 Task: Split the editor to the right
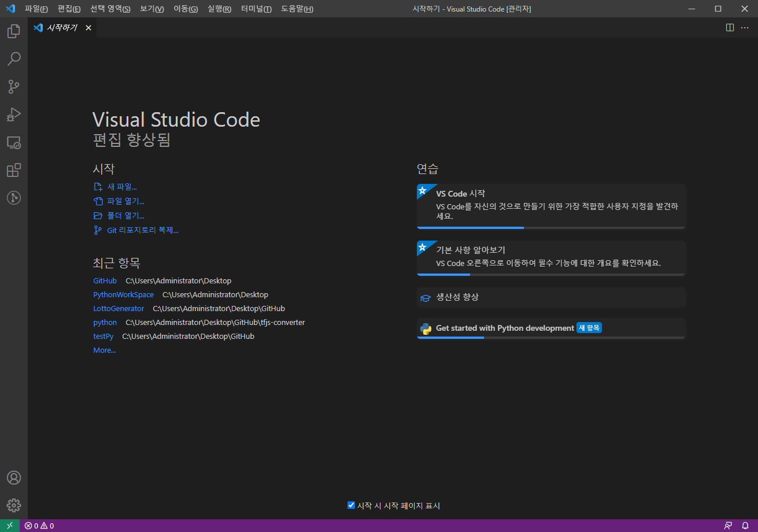click(x=730, y=28)
